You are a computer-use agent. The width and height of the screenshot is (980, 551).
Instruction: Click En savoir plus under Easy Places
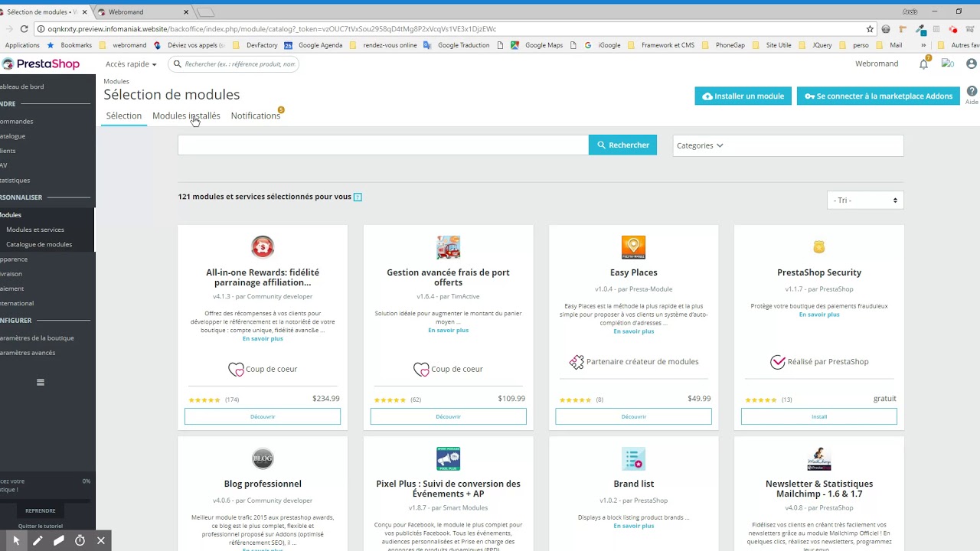(x=634, y=331)
